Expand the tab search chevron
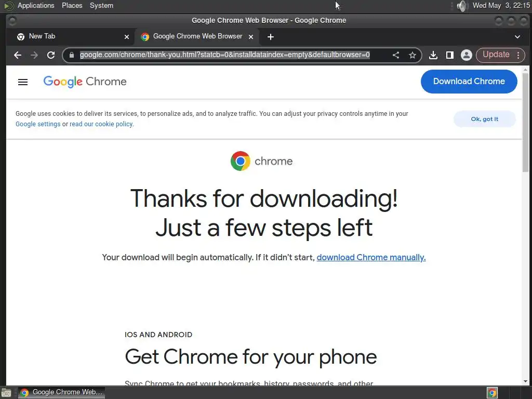532x399 pixels. tap(517, 37)
